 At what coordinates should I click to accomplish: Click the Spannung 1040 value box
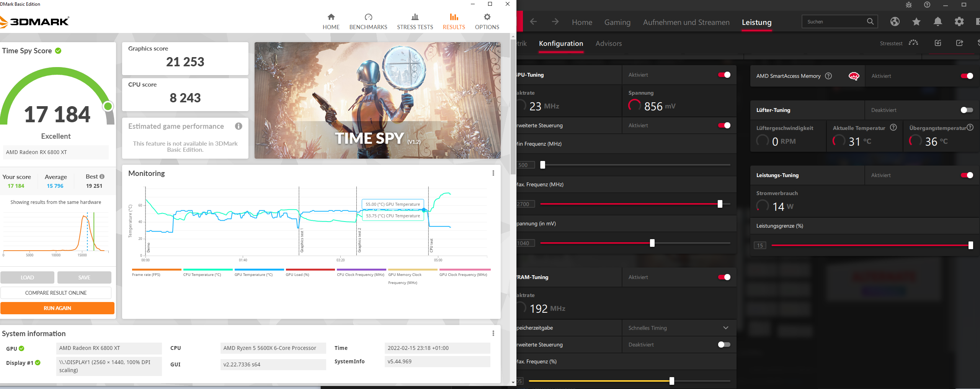[525, 243]
